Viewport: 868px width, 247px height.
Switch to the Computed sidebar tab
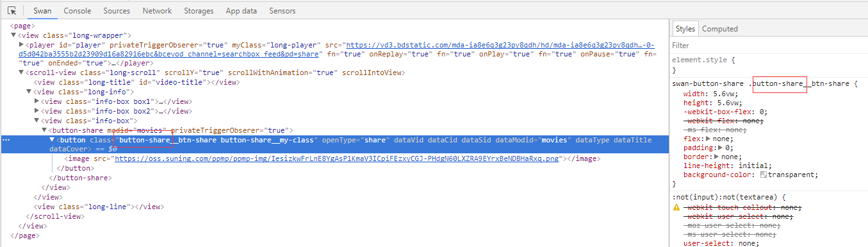click(720, 29)
